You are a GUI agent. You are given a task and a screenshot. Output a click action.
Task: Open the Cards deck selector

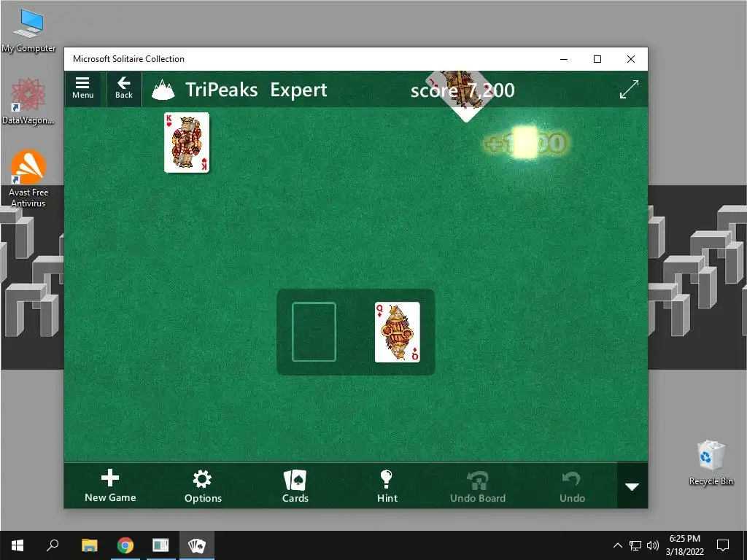click(x=295, y=486)
